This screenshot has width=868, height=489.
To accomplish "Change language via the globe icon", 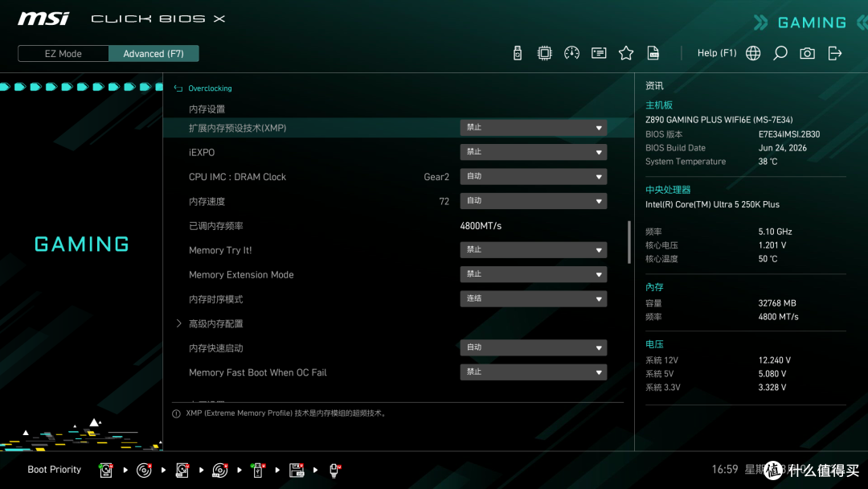I will tap(753, 53).
